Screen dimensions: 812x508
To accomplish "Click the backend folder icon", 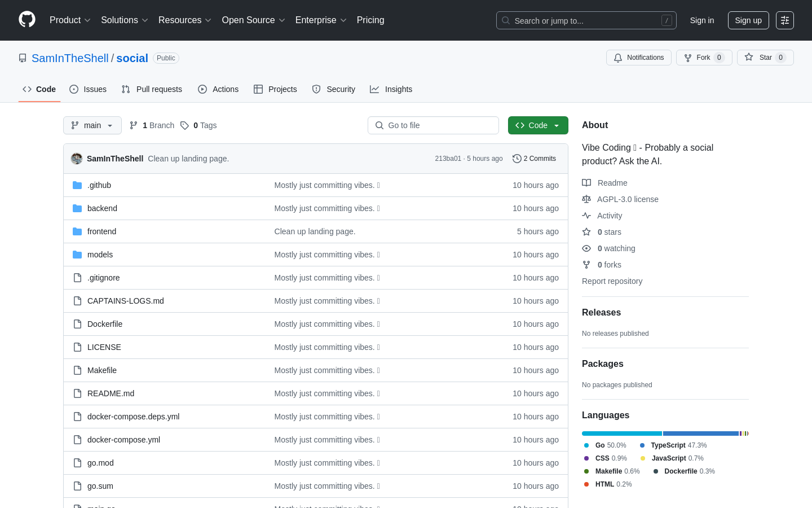I will click(77, 208).
